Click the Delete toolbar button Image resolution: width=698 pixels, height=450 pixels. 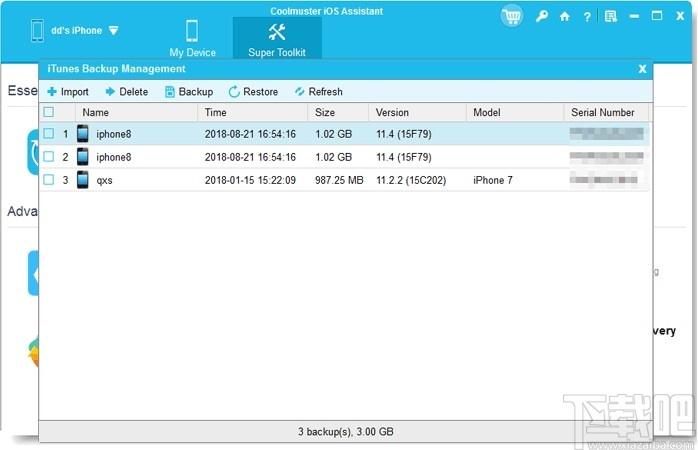tap(126, 92)
